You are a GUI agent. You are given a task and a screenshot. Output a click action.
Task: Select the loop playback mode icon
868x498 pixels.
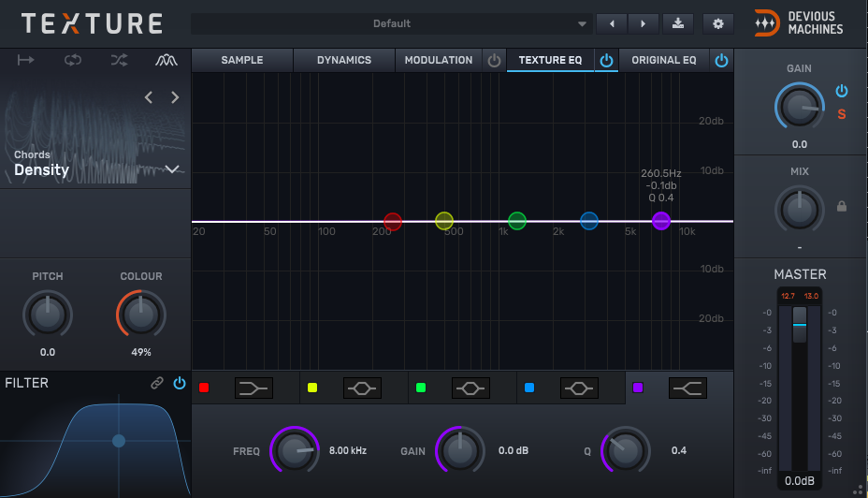[x=73, y=60]
